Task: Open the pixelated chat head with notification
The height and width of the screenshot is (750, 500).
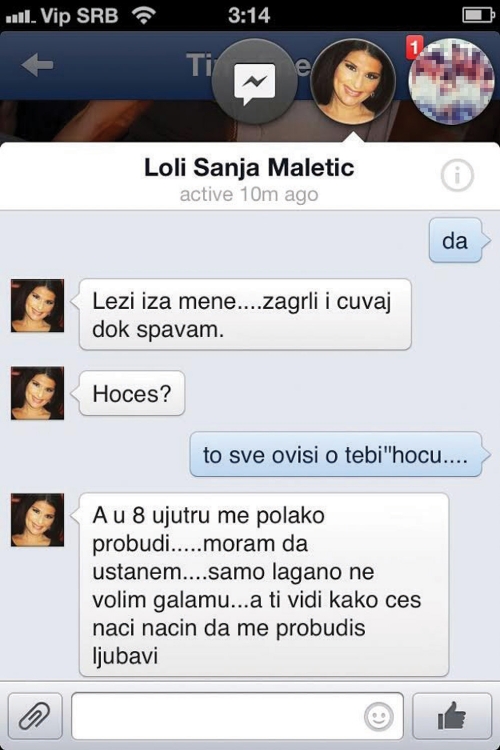Action: coord(451,82)
